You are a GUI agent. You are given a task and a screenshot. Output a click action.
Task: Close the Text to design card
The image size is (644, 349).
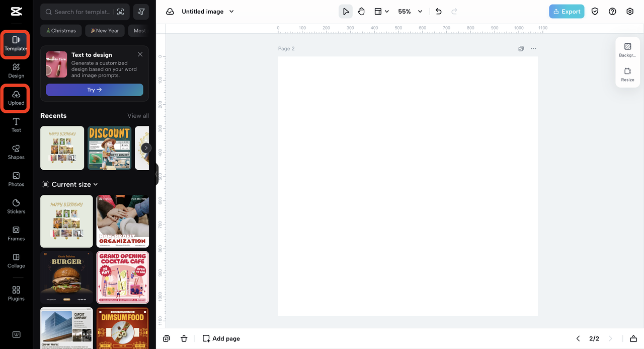pos(140,54)
